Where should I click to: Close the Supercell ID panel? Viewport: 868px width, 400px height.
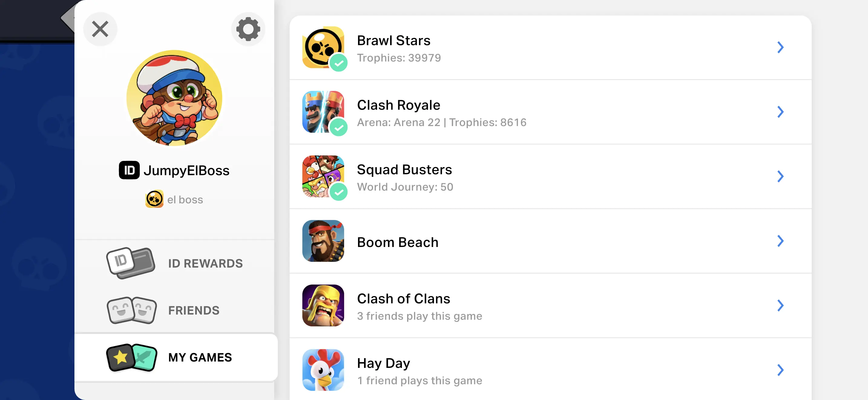[100, 29]
